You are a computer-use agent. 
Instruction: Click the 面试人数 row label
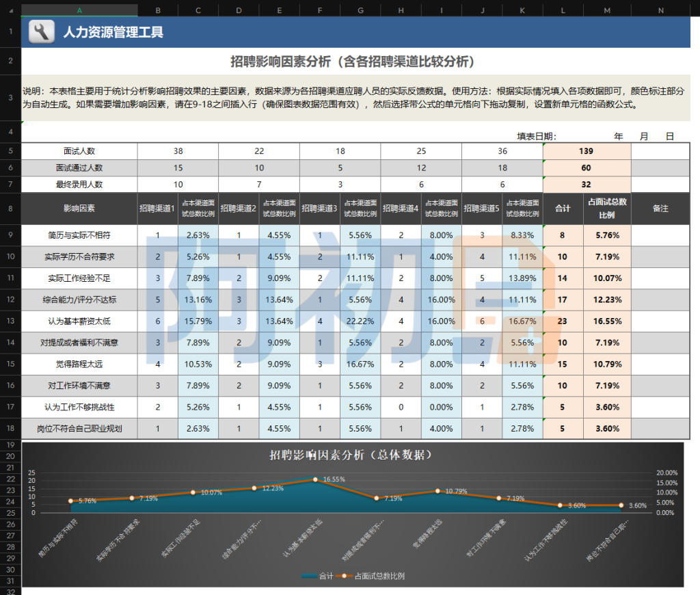point(79,151)
